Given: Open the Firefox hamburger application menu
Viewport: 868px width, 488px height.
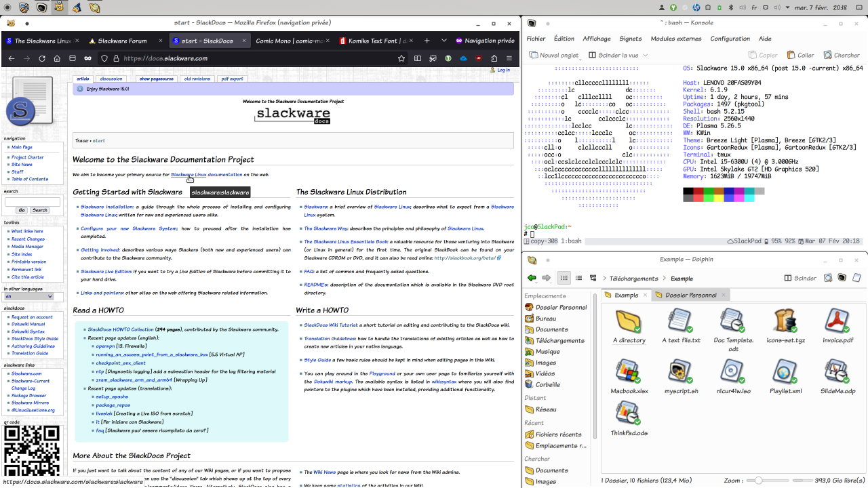Looking at the screenshot, I should coord(509,58).
